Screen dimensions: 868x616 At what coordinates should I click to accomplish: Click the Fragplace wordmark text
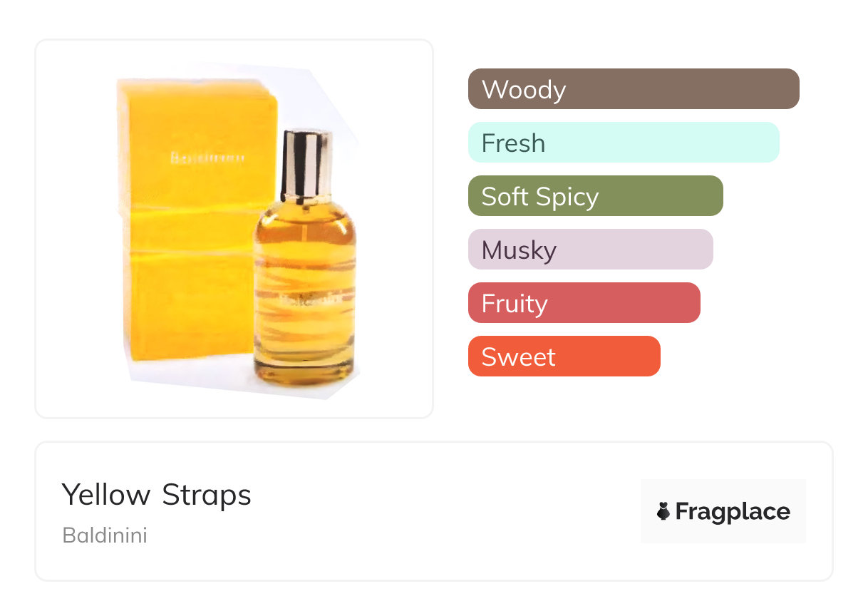point(733,512)
